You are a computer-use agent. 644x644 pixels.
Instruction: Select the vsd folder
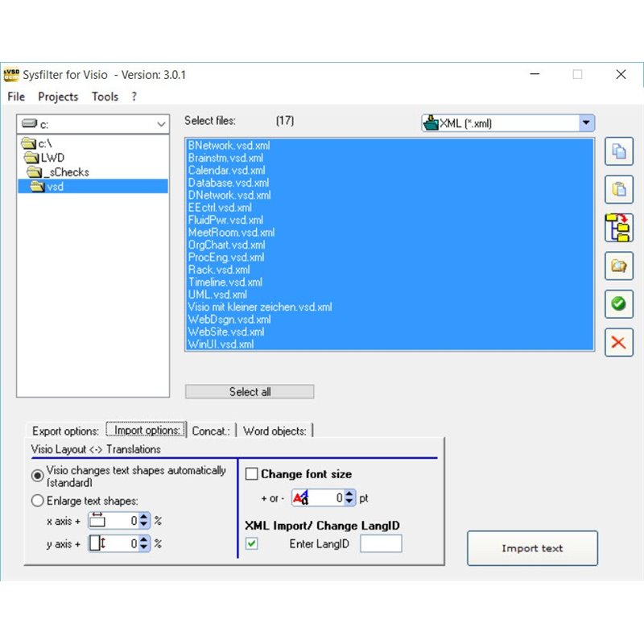click(93, 187)
